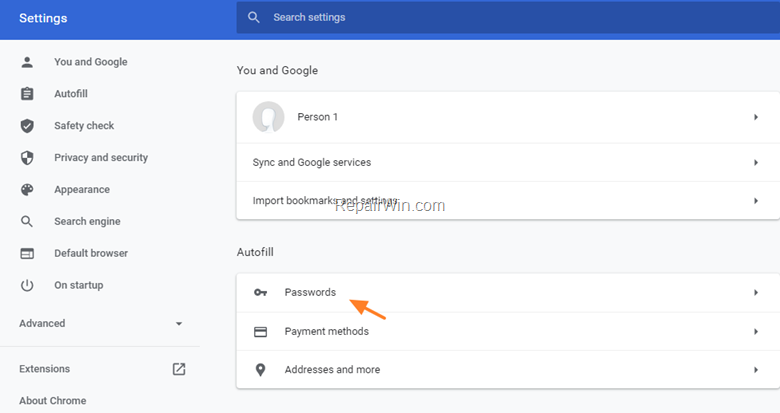The image size is (780, 413).
Task: Click the search icon in the settings search bar
Action: point(254,17)
